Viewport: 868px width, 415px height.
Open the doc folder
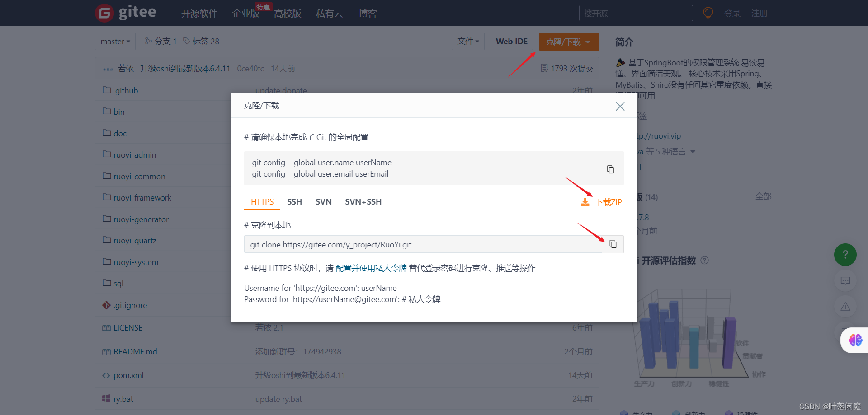coord(120,134)
